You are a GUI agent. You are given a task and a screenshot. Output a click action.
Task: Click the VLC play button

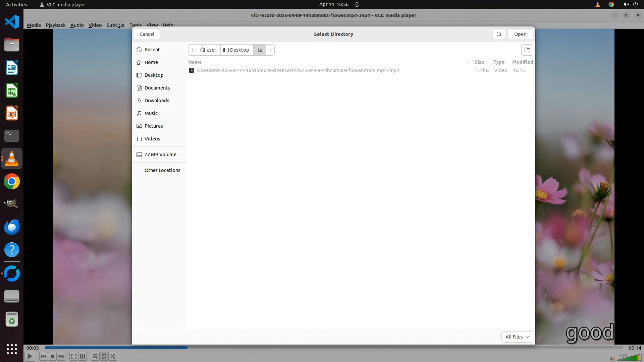click(30, 356)
